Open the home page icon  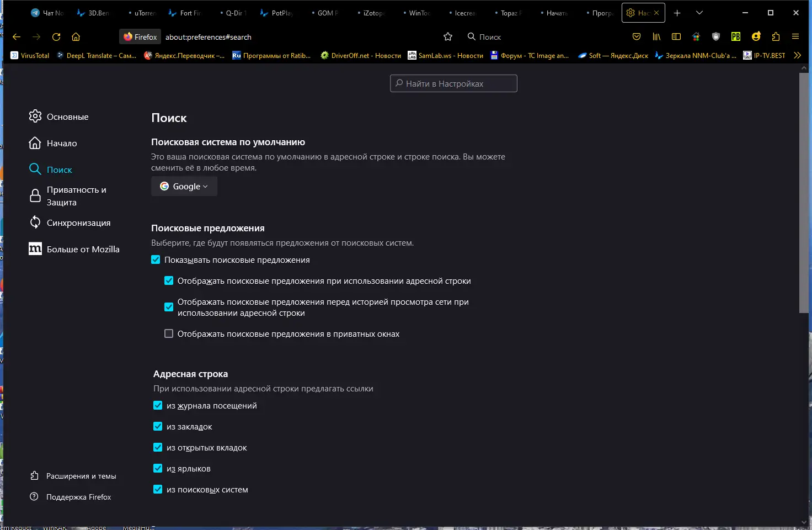[x=76, y=37]
